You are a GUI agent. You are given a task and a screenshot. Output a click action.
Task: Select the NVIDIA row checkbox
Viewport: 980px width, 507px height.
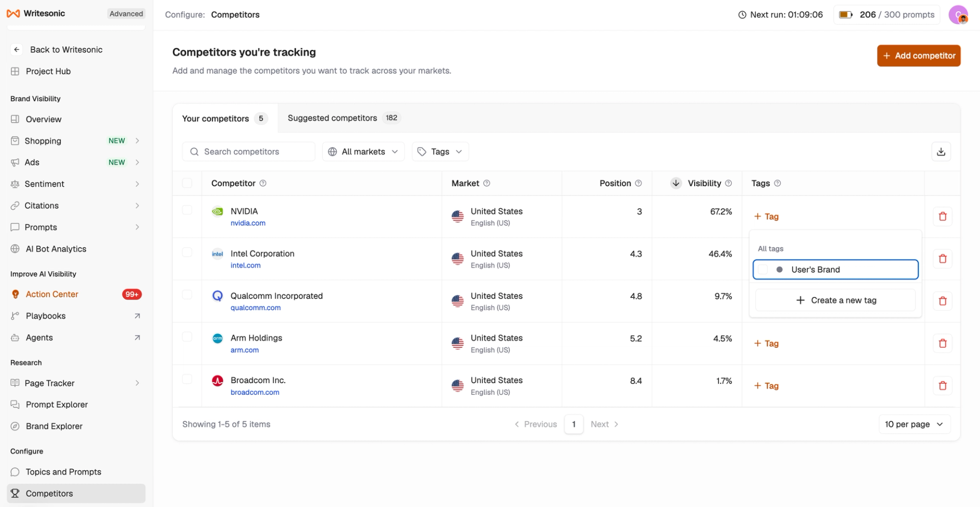click(x=187, y=210)
